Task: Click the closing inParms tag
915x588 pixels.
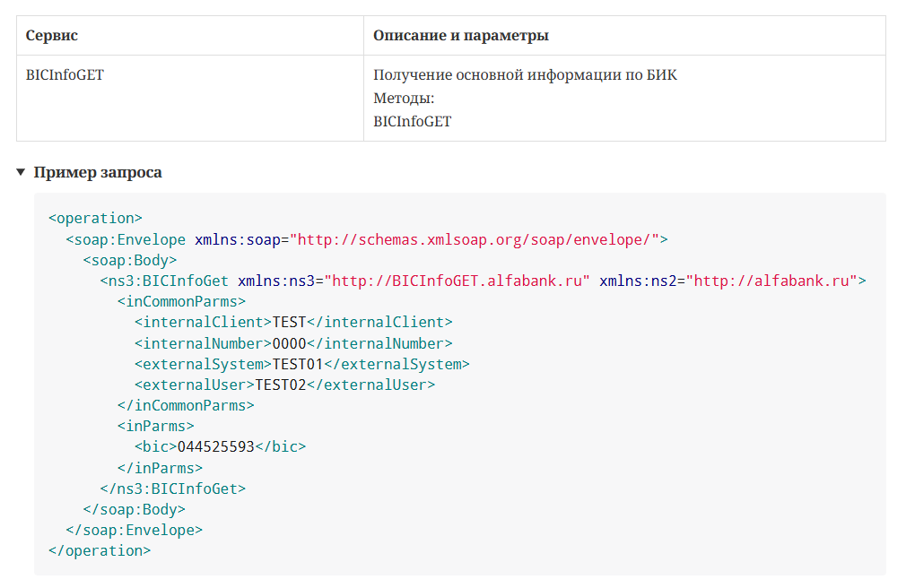Action: [160, 468]
